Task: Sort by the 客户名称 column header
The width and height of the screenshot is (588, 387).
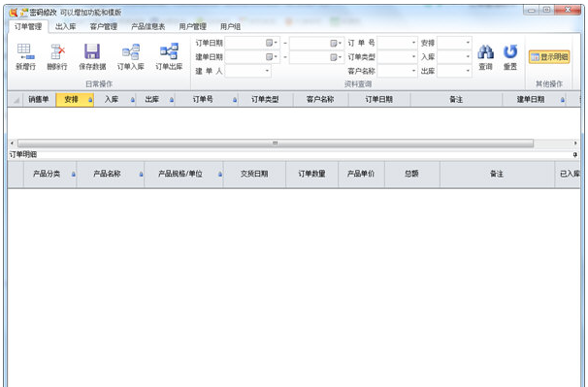Action: [x=320, y=100]
